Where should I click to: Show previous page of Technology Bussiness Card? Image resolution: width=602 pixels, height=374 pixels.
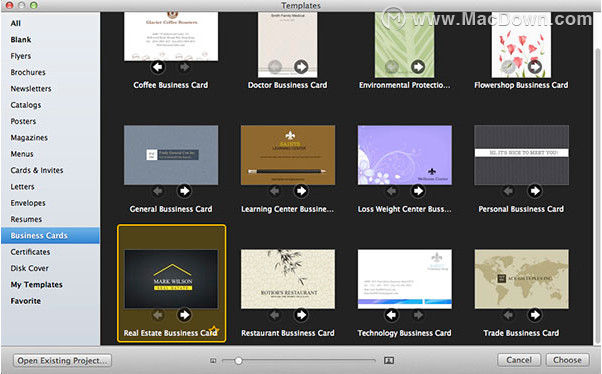[x=391, y=315]
